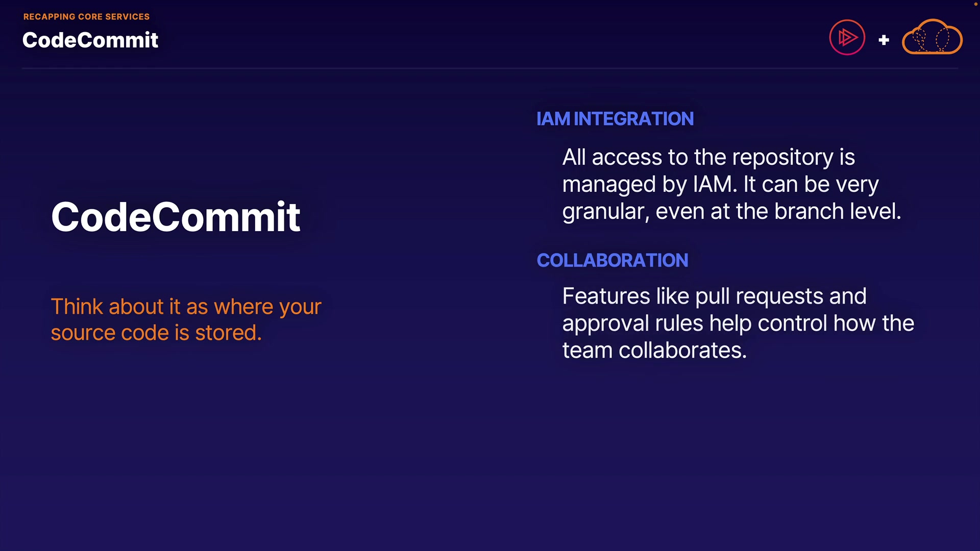Screen dimensions: 980x551
Task: Click 'approval rules help control how the' line
Action: tap(738, 323)
